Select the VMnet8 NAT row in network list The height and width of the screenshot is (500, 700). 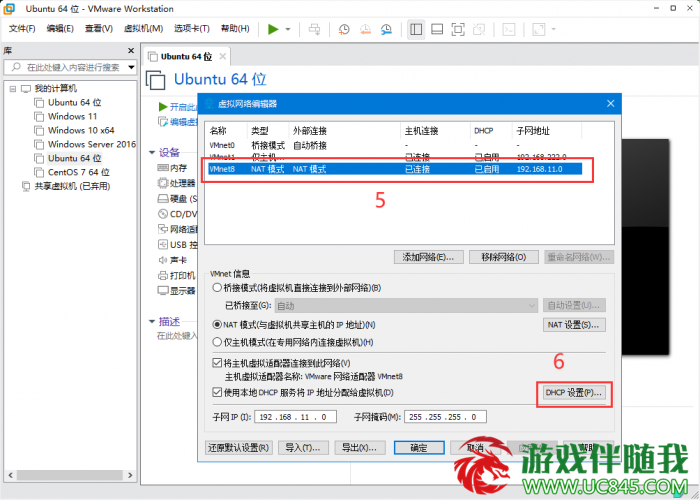coord(395,169)
